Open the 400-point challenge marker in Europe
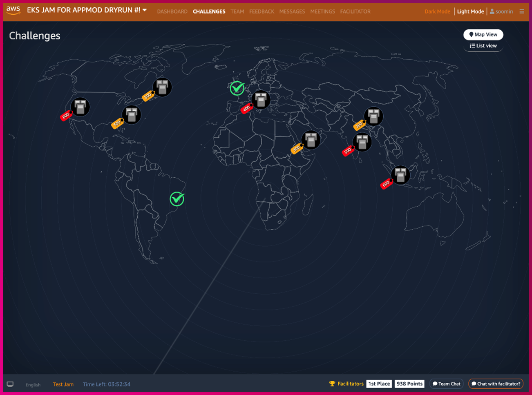 click(x=260, y=100)
